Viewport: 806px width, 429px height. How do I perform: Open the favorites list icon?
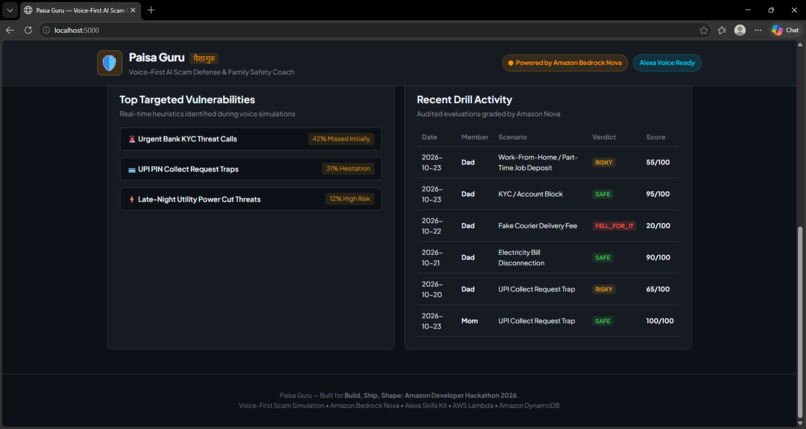pyautogui.click(x=722, y=30)
